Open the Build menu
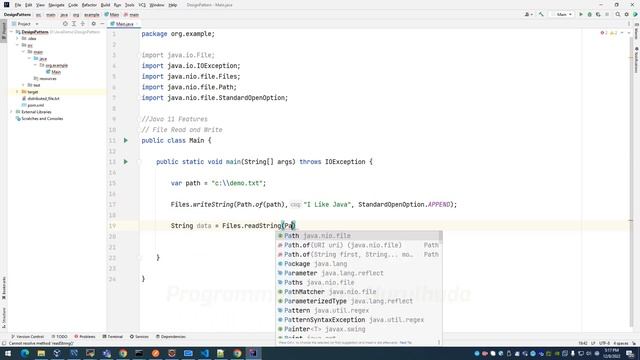Screen dimensions: 640x360 coord(105,5)
